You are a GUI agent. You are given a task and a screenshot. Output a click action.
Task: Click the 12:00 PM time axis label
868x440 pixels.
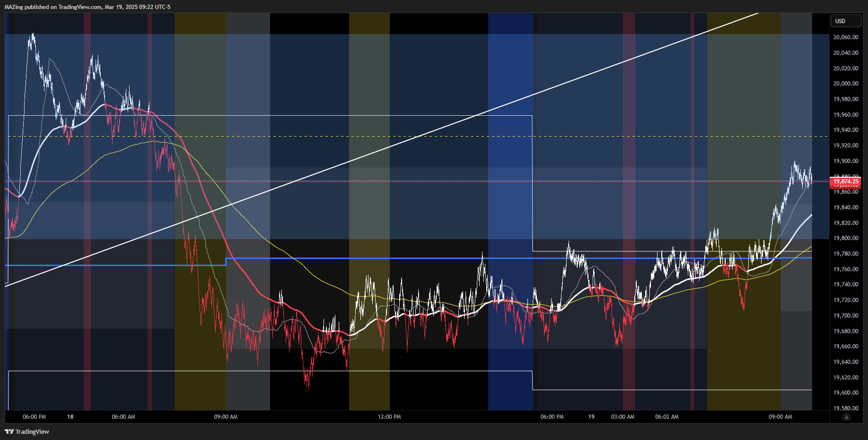click(389, 417)
